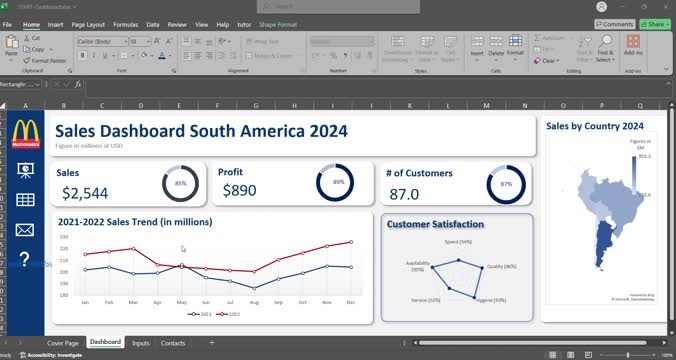This screenshot has width=676, height=360.
Task: Toggle Italic formatting
Action: point(94,56)
